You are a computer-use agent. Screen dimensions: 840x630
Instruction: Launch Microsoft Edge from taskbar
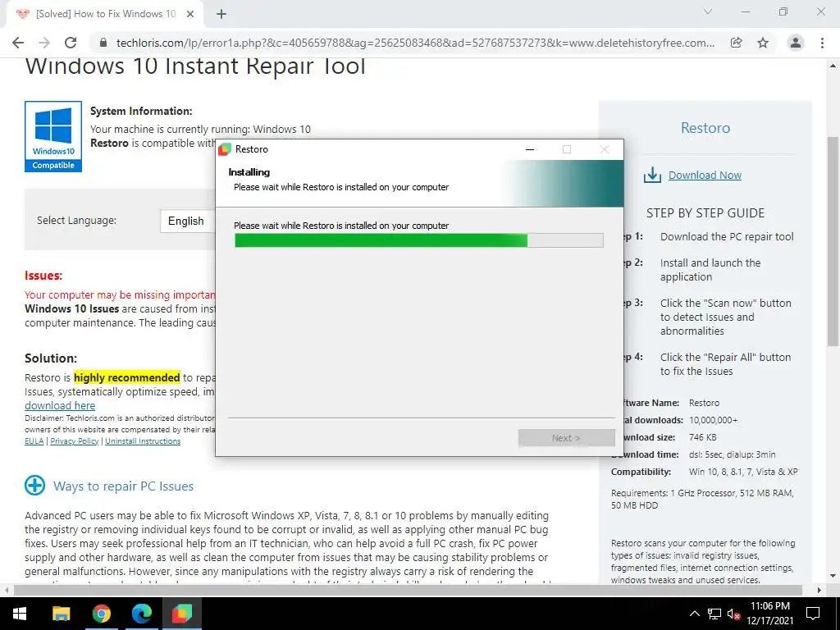tap(141, 614)
